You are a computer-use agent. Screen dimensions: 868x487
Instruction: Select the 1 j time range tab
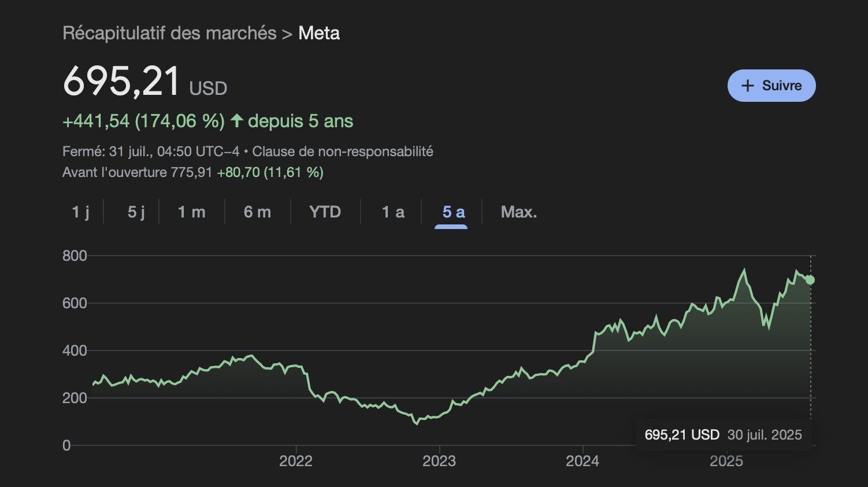pos(81,212)
